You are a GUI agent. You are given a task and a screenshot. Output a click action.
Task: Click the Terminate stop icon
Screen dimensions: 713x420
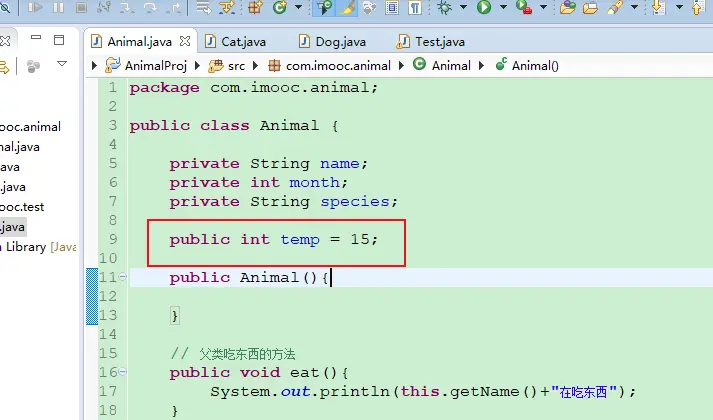coord(81,7)
